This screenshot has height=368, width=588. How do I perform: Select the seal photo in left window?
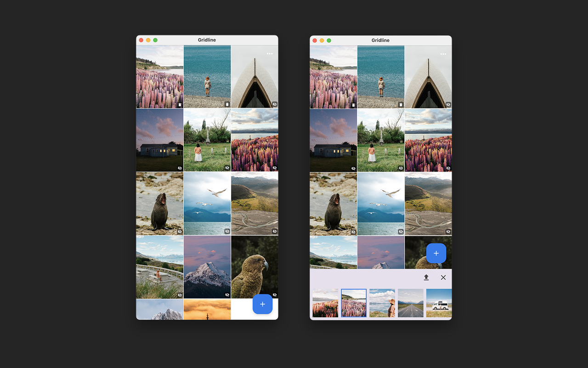[159, 204]
